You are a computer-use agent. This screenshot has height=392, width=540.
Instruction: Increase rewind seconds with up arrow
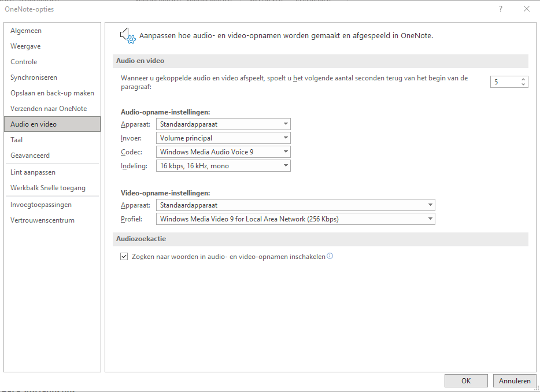[x=523, y=79]
